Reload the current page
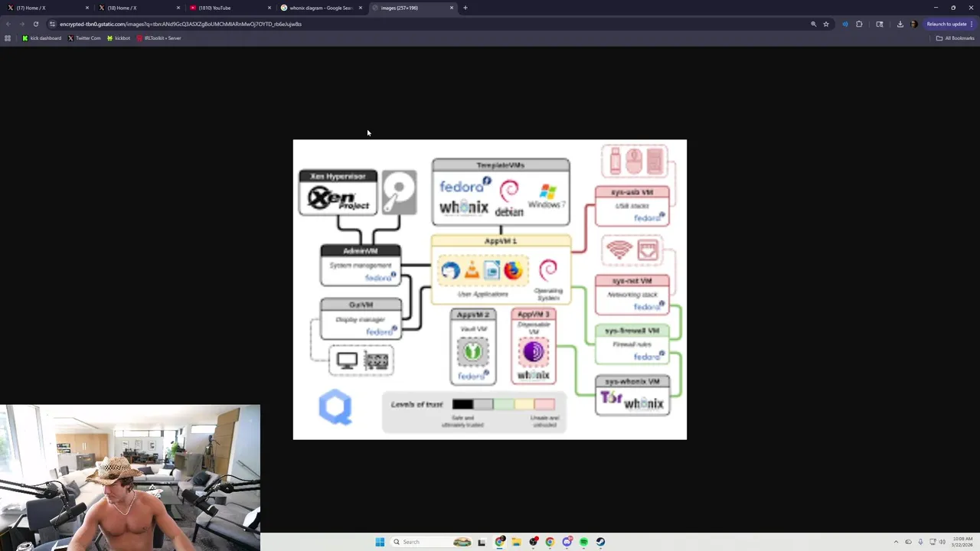This screenshot has height=551, width=980. pyautogui.click(x=35, y=24)
